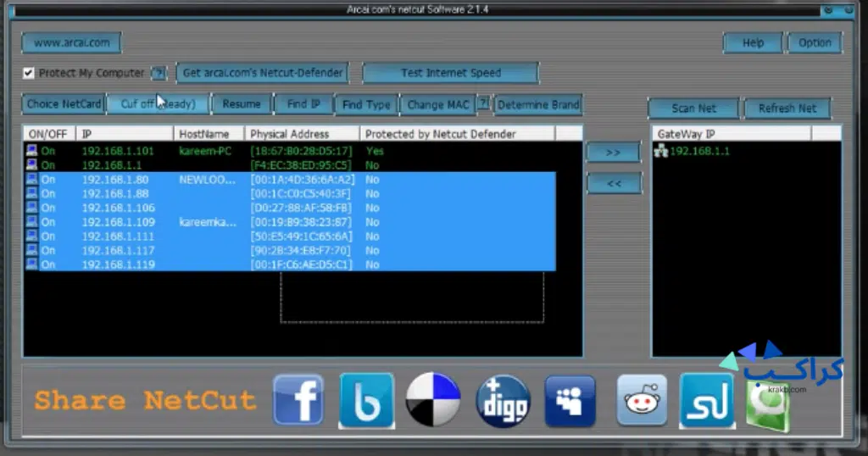Click computer icon in row 192.168.1.111
The width and height of the screenshot is (868, 456).
(32, 236)
